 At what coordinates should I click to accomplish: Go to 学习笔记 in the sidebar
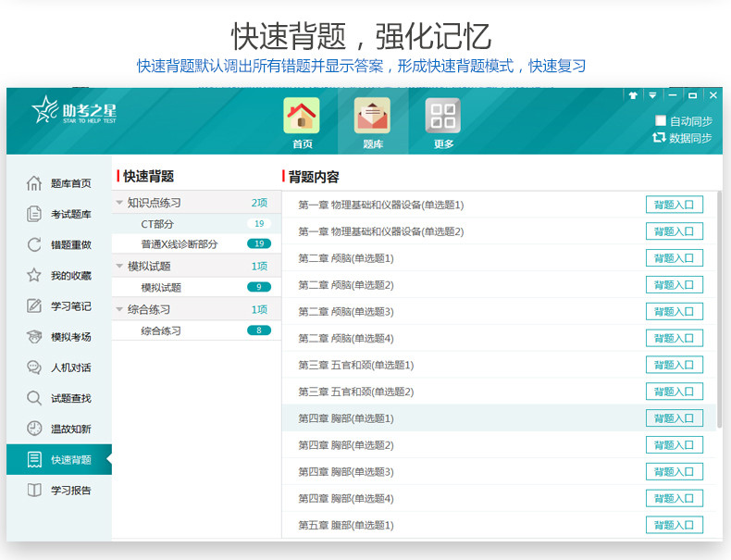point(59,305)
